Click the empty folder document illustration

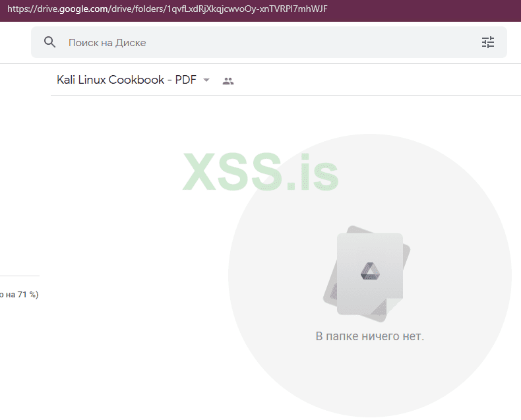(367, 274)
